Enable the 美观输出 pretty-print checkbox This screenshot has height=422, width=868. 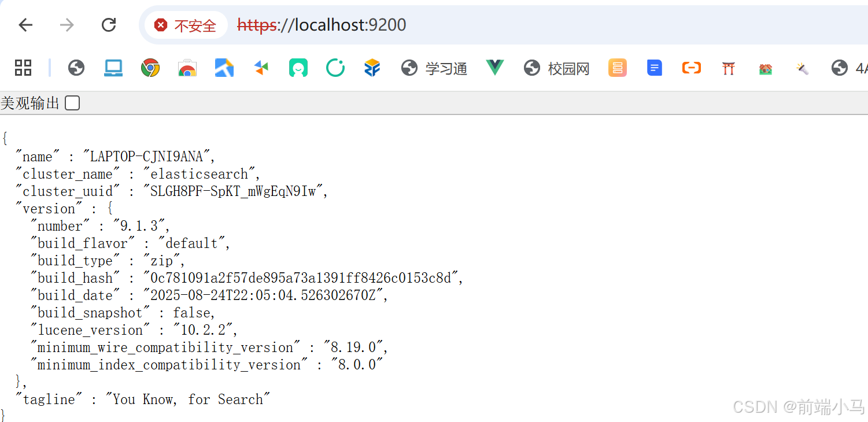tap(72, 103)
